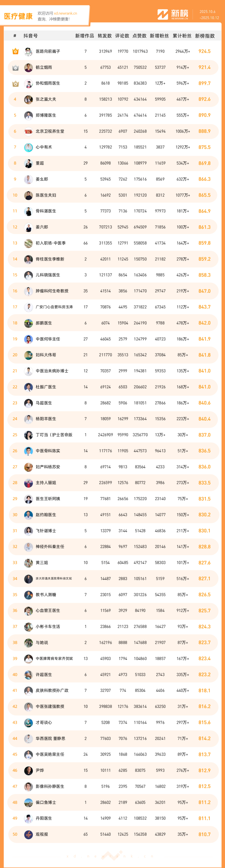Select the 北京卫视养生堂 avatar icon
The image size is (225, 868).
(x=28, y=131)
